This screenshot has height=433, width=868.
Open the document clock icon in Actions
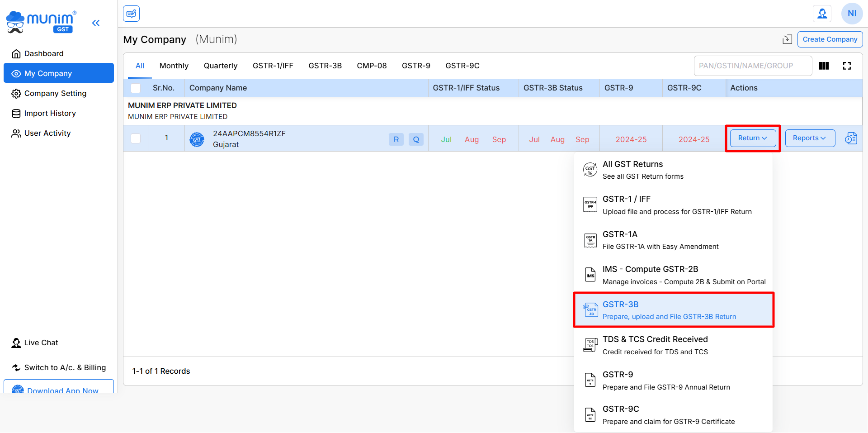(851, 138)
